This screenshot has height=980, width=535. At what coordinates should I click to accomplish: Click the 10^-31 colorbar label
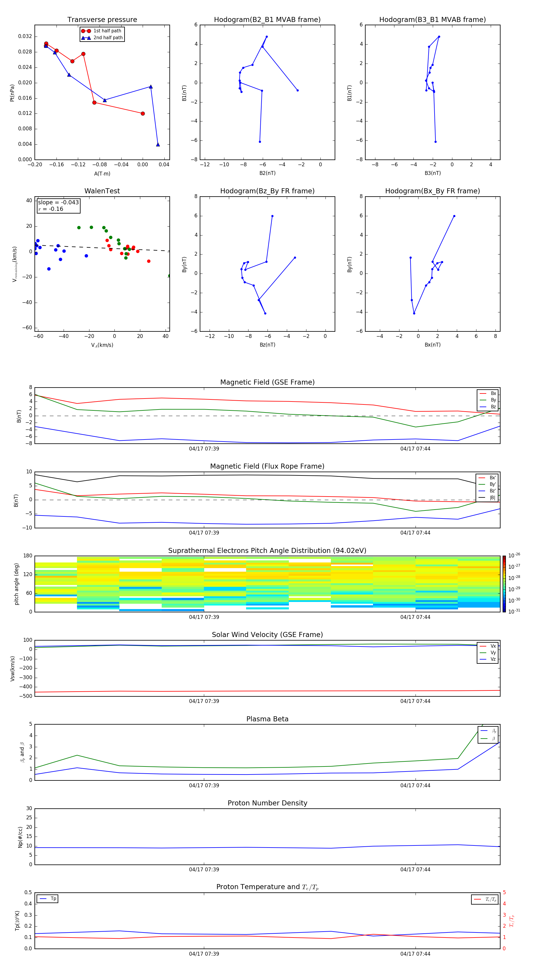514,612
